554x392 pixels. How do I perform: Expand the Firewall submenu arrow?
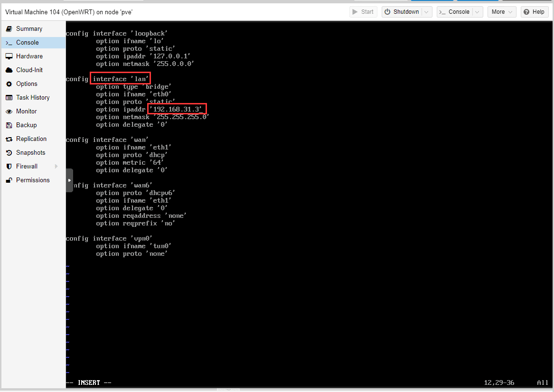(x=56, y=166)
